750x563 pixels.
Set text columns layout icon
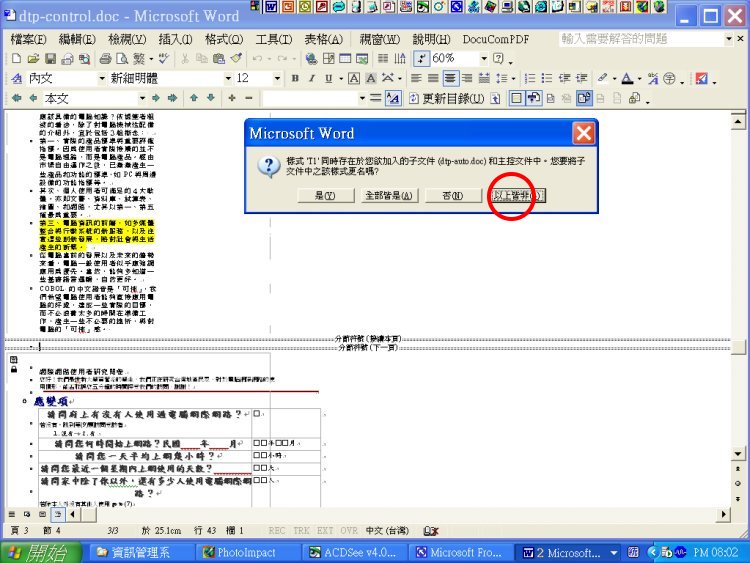(383, 58)
